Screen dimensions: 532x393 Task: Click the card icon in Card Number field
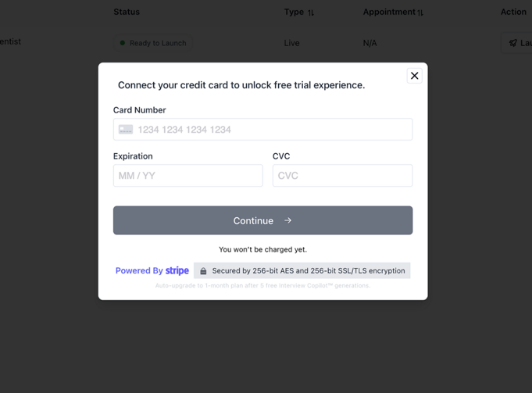point(126,130)
